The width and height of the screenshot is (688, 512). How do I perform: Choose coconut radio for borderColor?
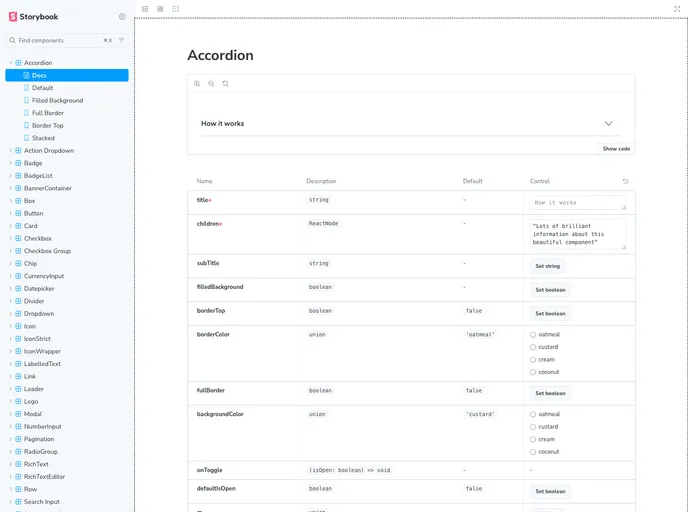coord(533,372)
